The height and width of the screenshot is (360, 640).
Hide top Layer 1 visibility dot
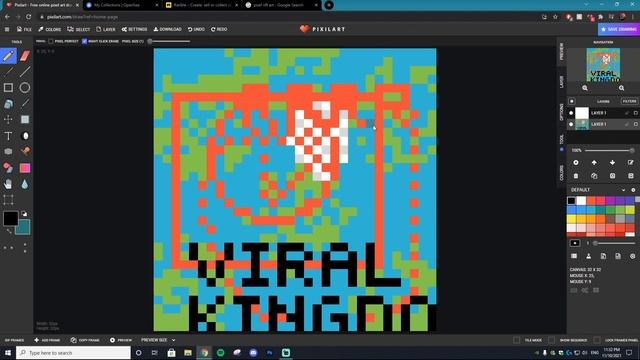571,113
